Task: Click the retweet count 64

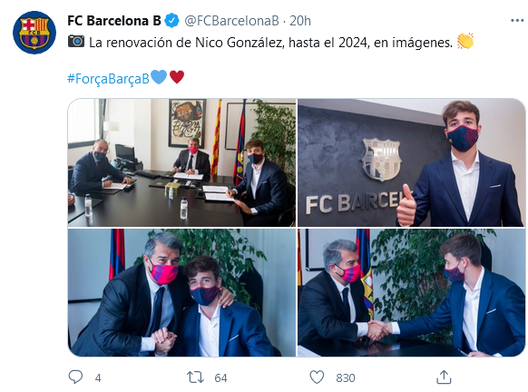Action: pos(221,378)
